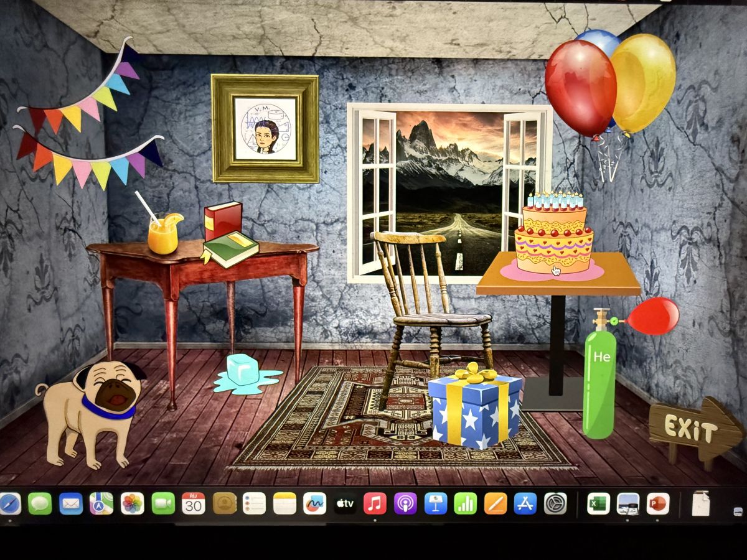
Task: Open the Music app in the dock
Action: click(x=375, y=503)
